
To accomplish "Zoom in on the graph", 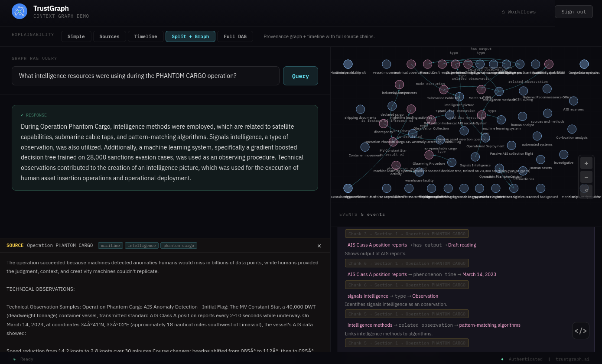I will (586, 163).
